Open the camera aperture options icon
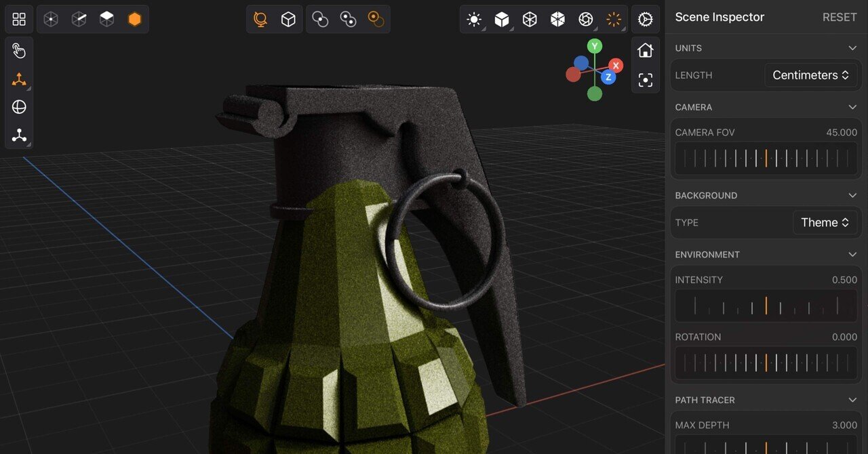 pyautogui.click(x=585, y=20)
